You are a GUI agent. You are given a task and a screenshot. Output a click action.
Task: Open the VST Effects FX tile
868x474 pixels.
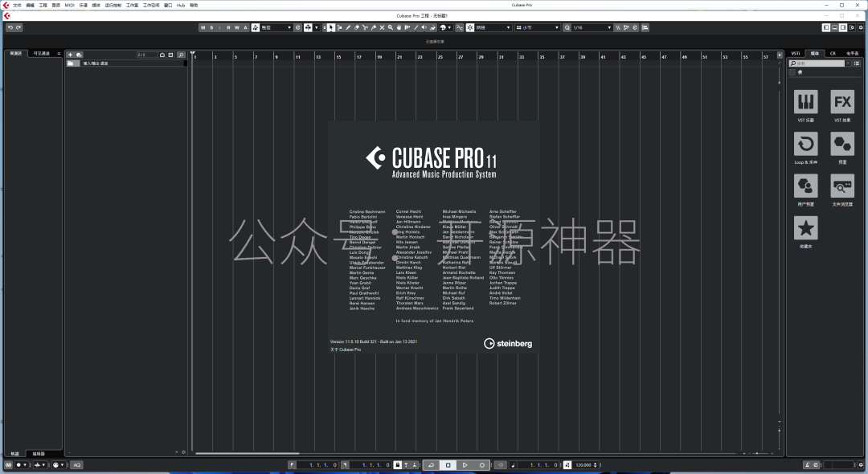(x=842, y=102)
